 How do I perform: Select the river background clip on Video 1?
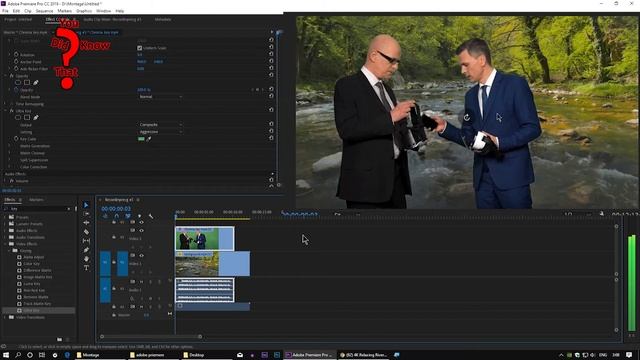click(x=213, y=264)
